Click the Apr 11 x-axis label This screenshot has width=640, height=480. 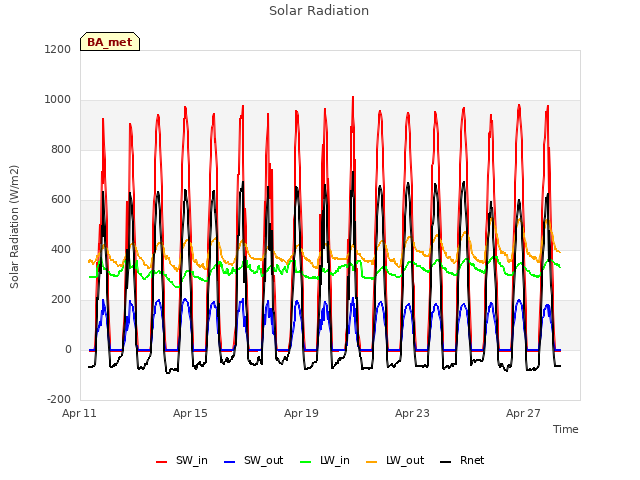(x=79, y=413)
